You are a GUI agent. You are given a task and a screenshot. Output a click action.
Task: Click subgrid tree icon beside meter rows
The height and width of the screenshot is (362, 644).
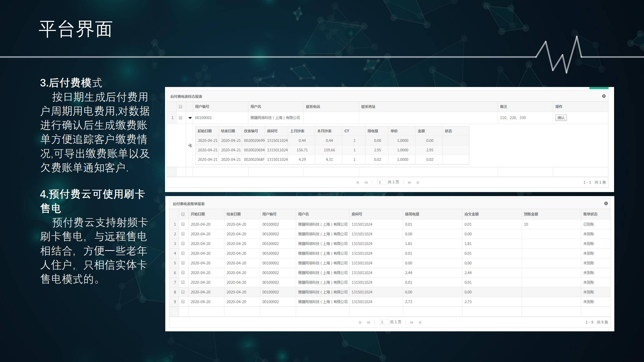[190, 145]
